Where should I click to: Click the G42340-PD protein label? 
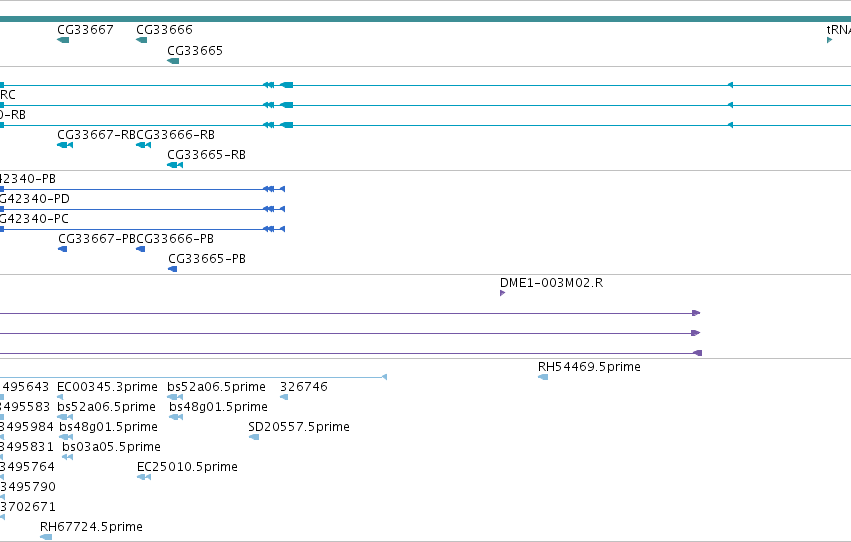click(x=35, y=199)
